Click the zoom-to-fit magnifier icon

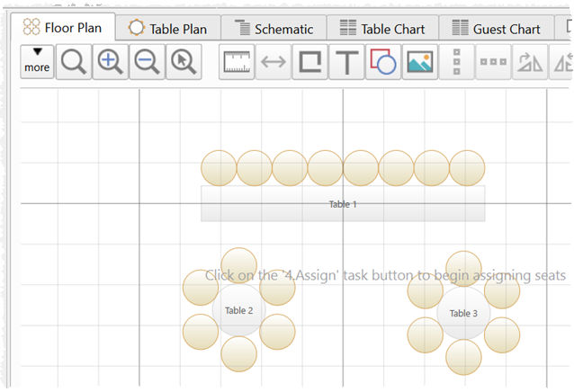tap(74, 62)
